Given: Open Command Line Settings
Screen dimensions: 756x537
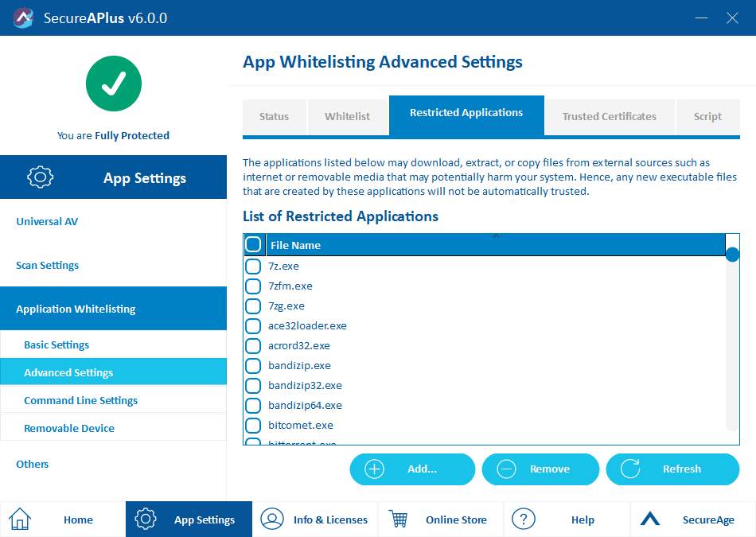Looking at the screenshot, I should (113, 400).
